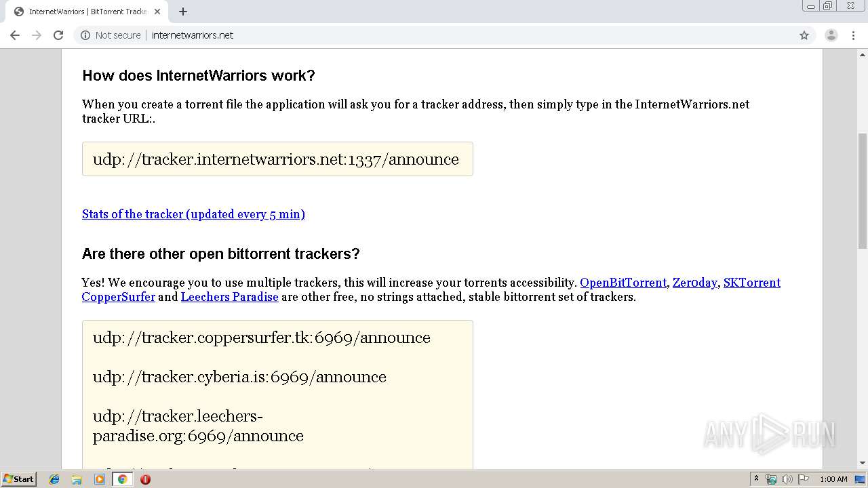
Task: Show hidden system tray icons
Action: (x=756, y=479)
